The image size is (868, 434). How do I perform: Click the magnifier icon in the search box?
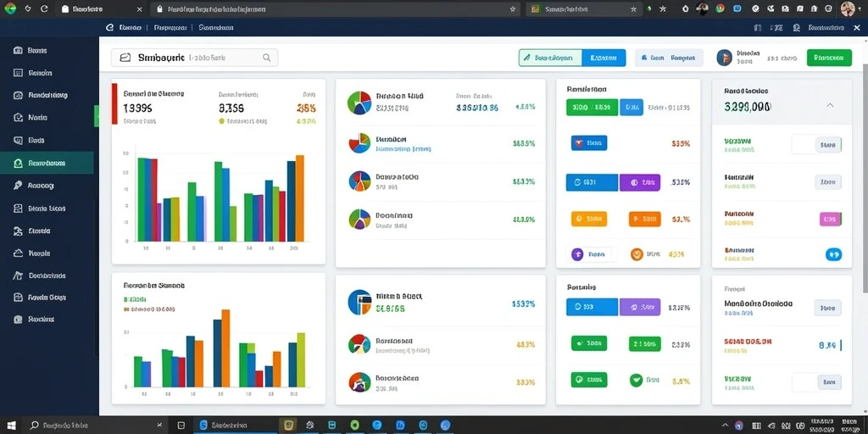[x=266, y=57]
